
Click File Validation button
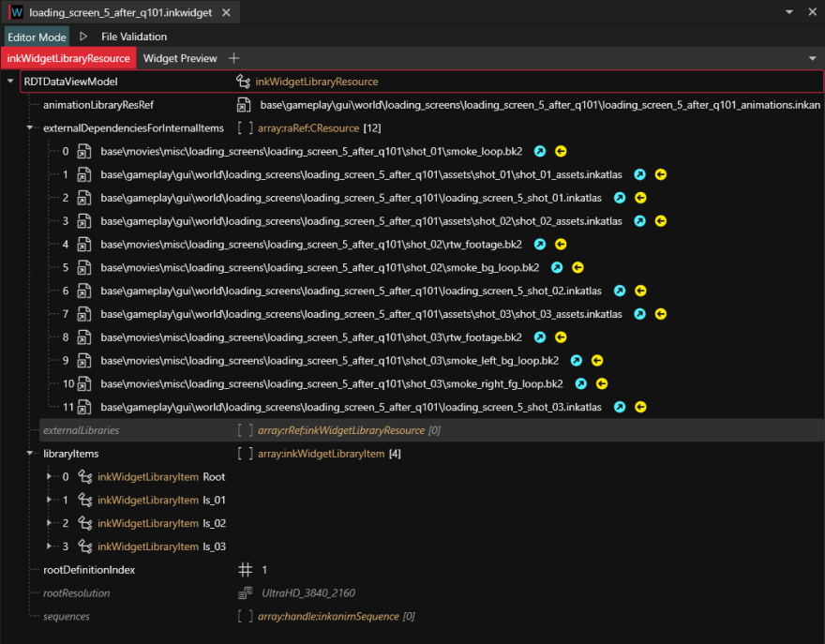pos(134,37)
